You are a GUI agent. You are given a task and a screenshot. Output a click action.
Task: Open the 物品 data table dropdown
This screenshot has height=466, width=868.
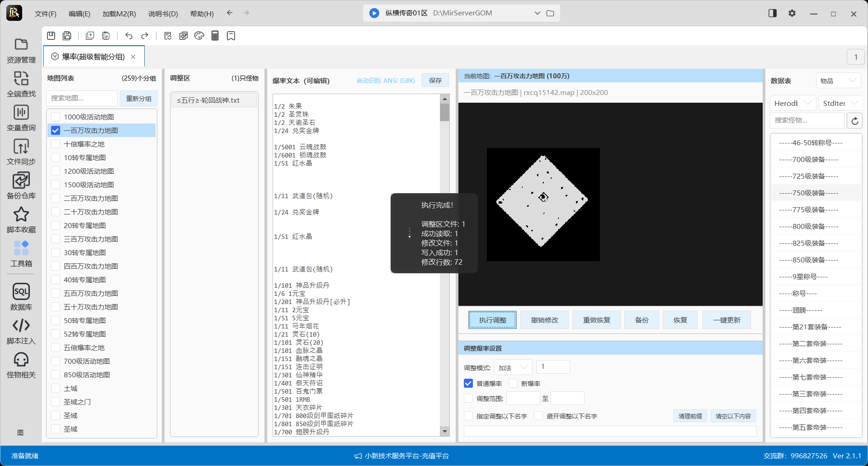838,81
